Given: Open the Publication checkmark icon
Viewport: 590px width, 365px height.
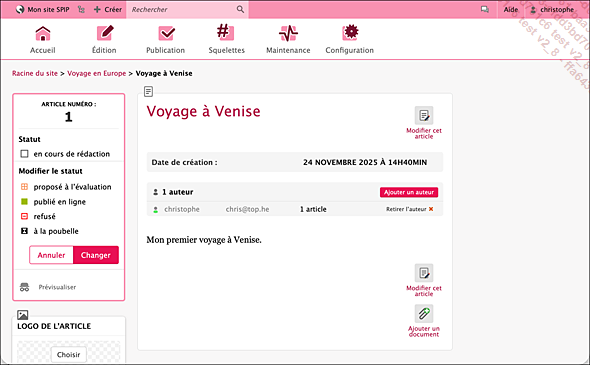Looking at the screenshot, I should coord(166,33).
